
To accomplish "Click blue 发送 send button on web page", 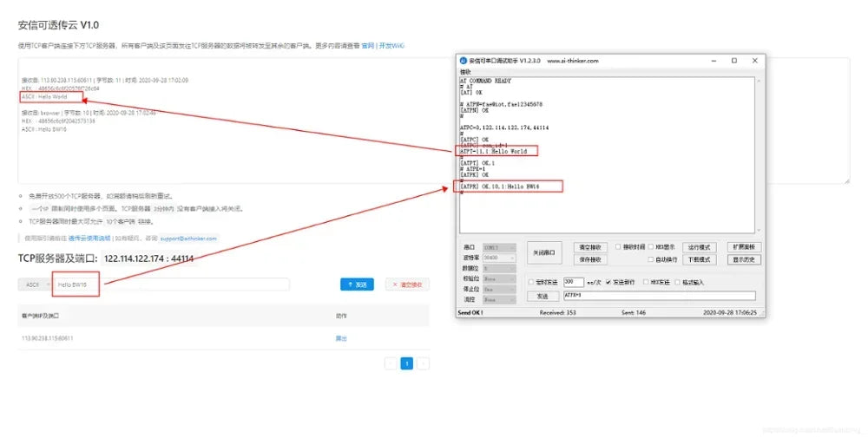I will [357, 284].
